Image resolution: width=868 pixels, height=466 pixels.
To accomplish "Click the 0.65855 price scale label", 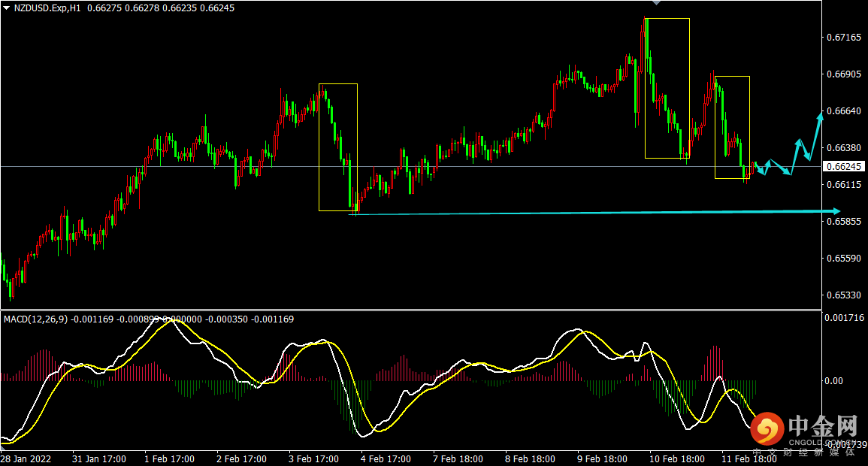I will point(844,222).
